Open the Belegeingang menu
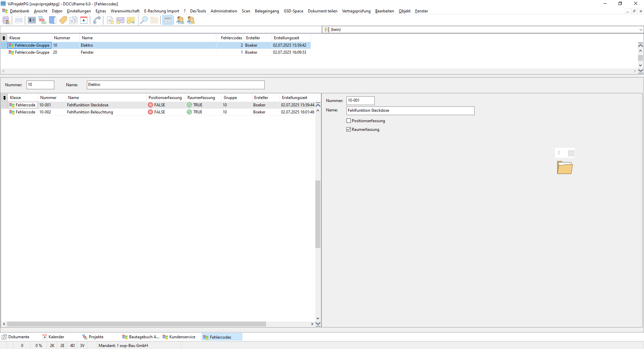The width and height of the screenshot is (644, 349). (267, 11)
